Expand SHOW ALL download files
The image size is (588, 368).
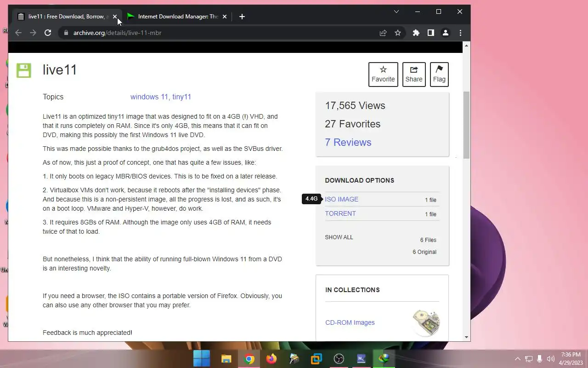(339, 237)
